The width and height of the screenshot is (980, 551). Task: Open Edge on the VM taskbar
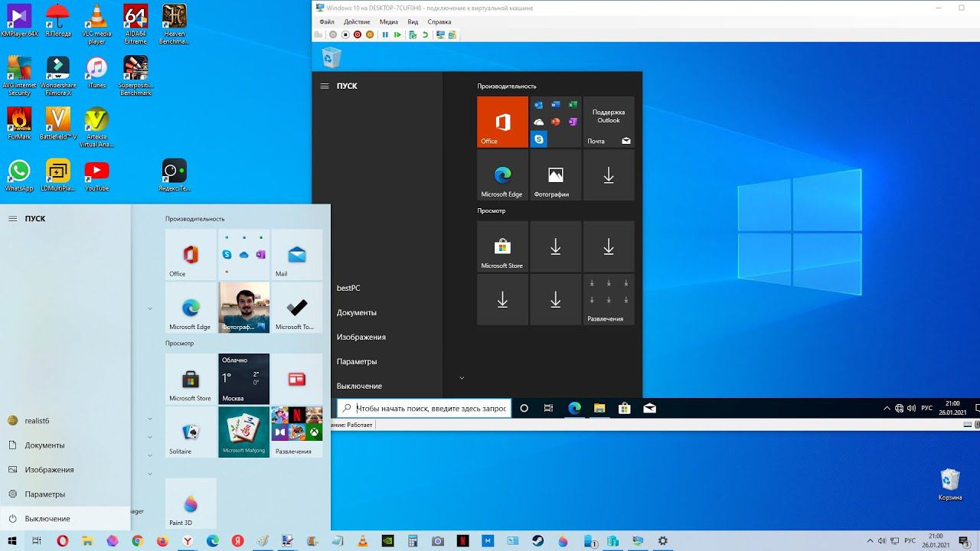tap(574, 409)
